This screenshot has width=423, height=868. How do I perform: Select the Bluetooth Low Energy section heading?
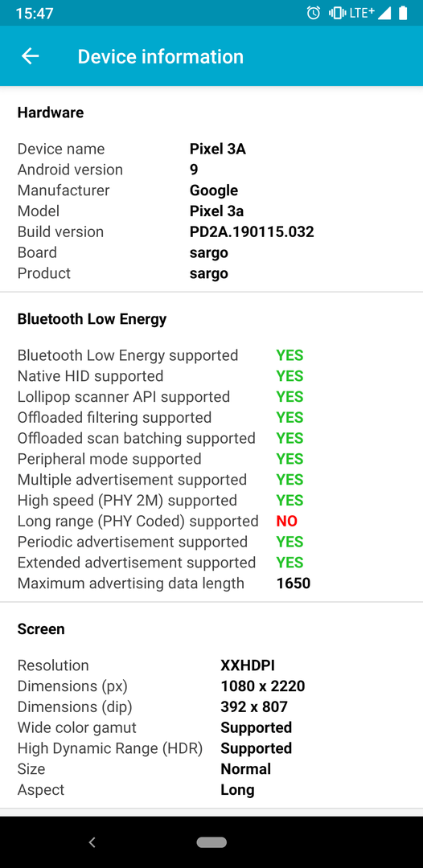point(92,319)
